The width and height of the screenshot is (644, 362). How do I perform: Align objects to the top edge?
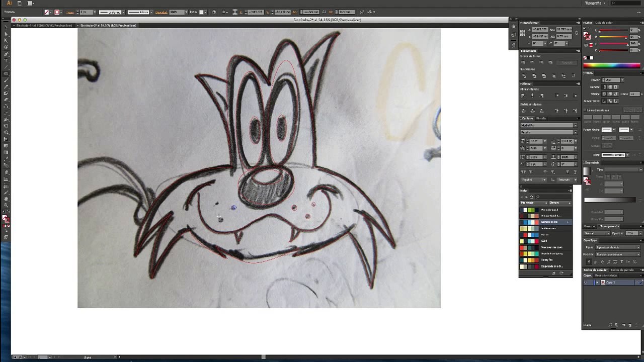tap(557, 96)
